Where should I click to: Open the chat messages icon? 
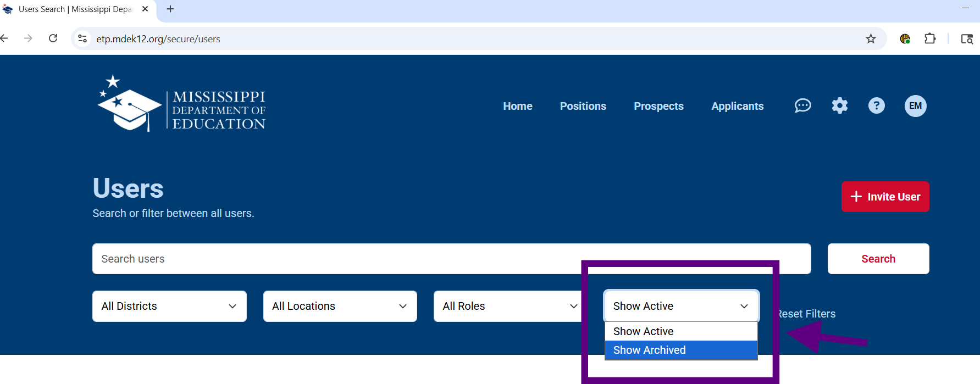pyautogui.click(x=802, y=105)
